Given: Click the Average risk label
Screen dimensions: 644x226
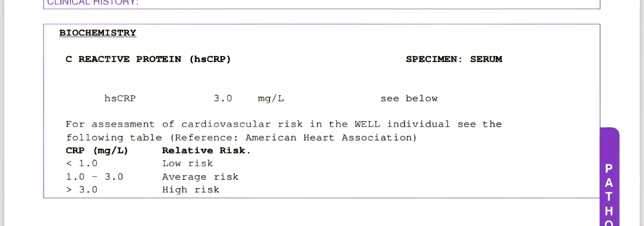Looking at the screenshot, I should click(200, 177).
